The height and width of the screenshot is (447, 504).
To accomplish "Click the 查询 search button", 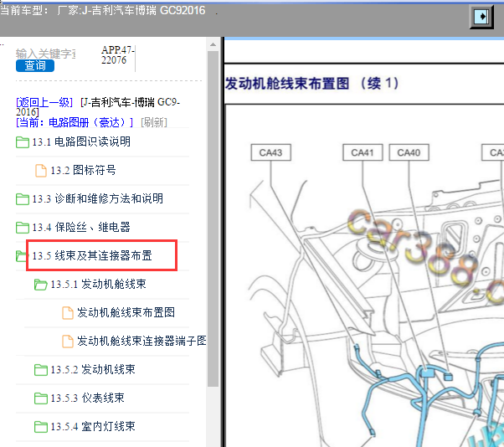I will pos(35,65).
